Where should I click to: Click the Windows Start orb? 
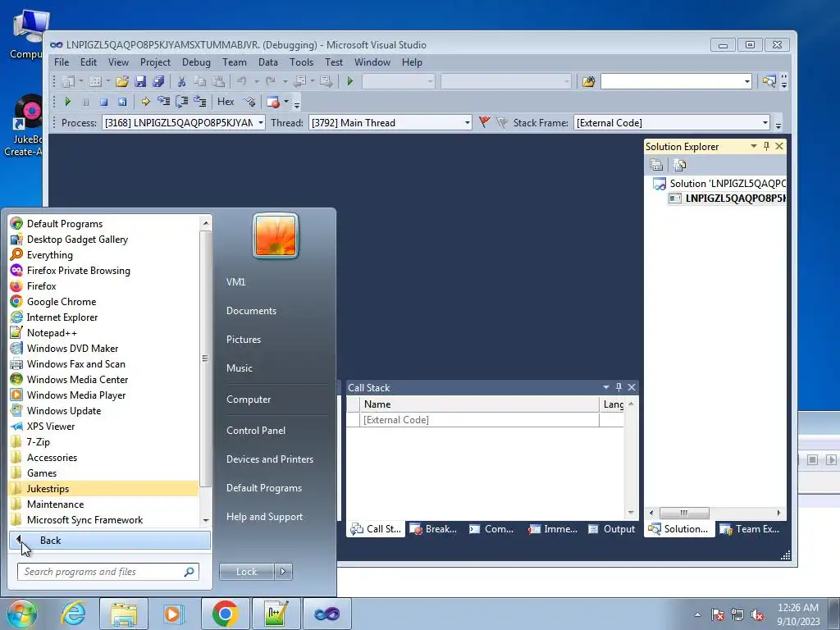(22, 614)
